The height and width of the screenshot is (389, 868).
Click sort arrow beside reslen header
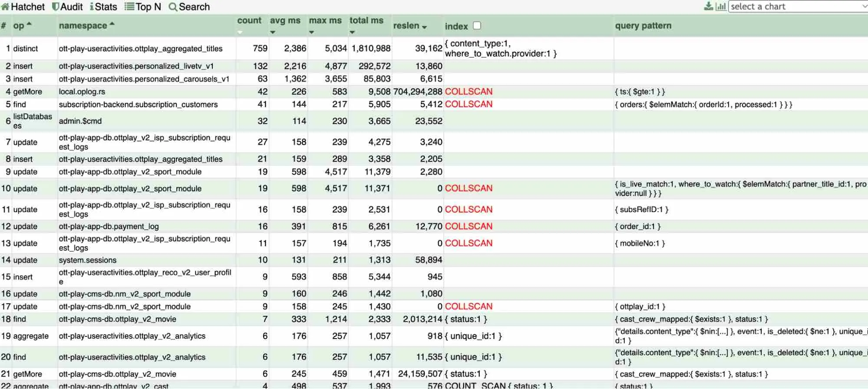[x=424, y=27]
